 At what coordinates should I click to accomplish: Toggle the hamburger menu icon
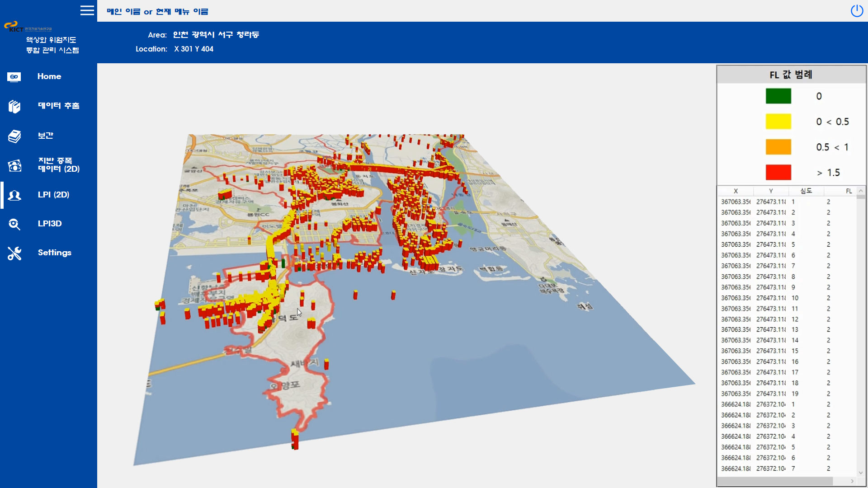tap(87, 10)
